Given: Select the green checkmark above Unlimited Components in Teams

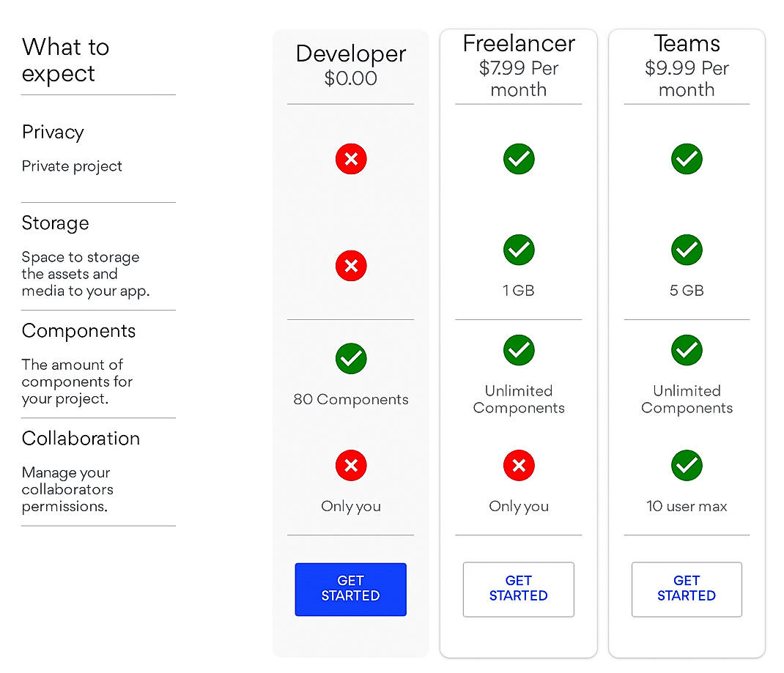Looking at the screenshot, I should point(687,350).
